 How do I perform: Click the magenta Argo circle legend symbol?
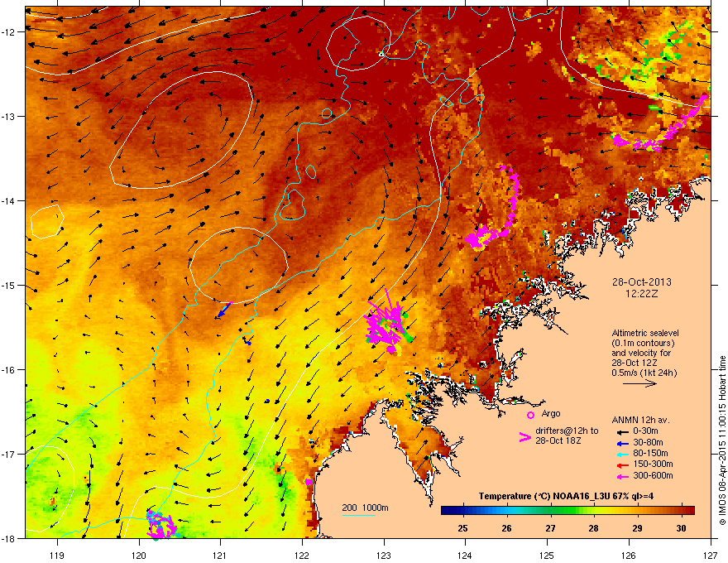point(530,415)
